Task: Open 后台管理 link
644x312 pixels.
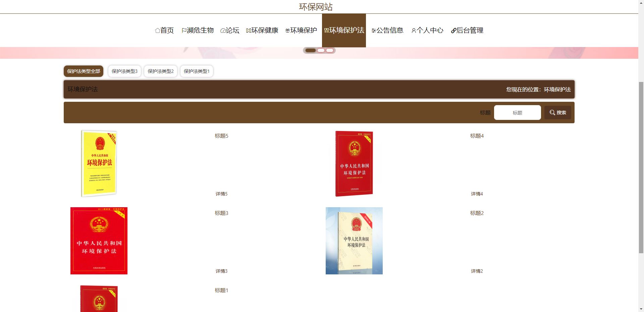Action: coord(467,30)
